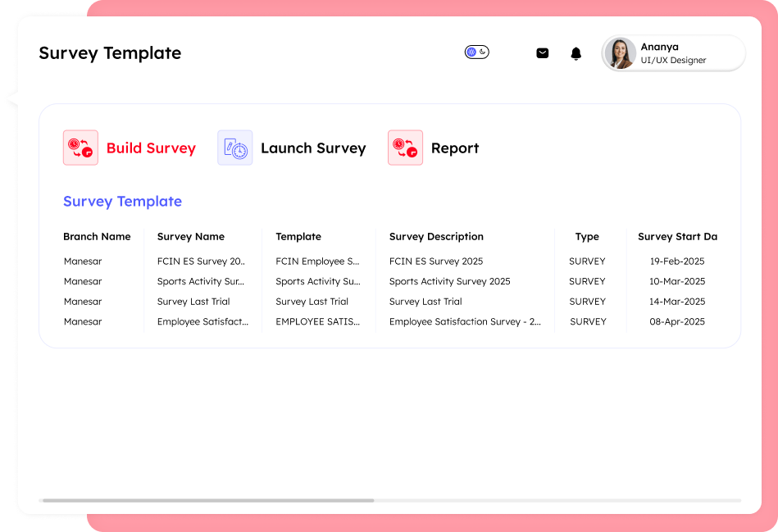Click the 14-Mar-2025 start date cell
This screenshot has width=778, height=532.
coord(677,302)
